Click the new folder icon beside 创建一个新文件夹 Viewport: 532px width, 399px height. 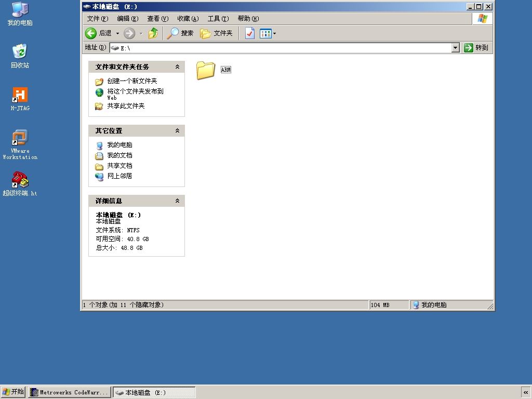[99, 82]
